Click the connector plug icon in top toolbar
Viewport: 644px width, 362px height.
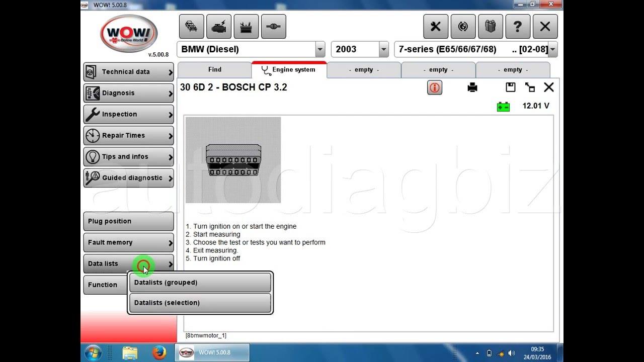coord(274,27)
